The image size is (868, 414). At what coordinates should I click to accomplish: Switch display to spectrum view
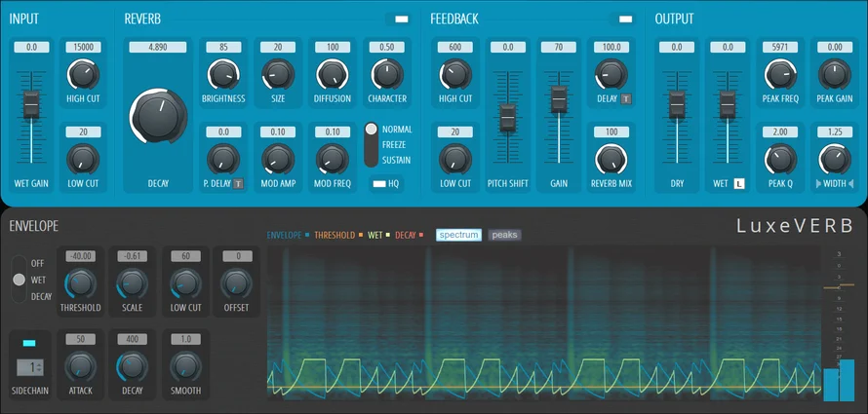pos(458,235)
